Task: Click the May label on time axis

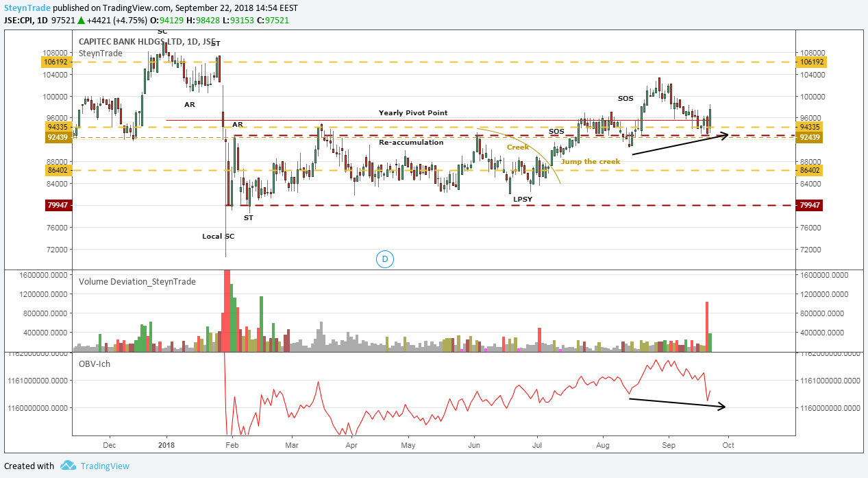Action: [408, 444]
